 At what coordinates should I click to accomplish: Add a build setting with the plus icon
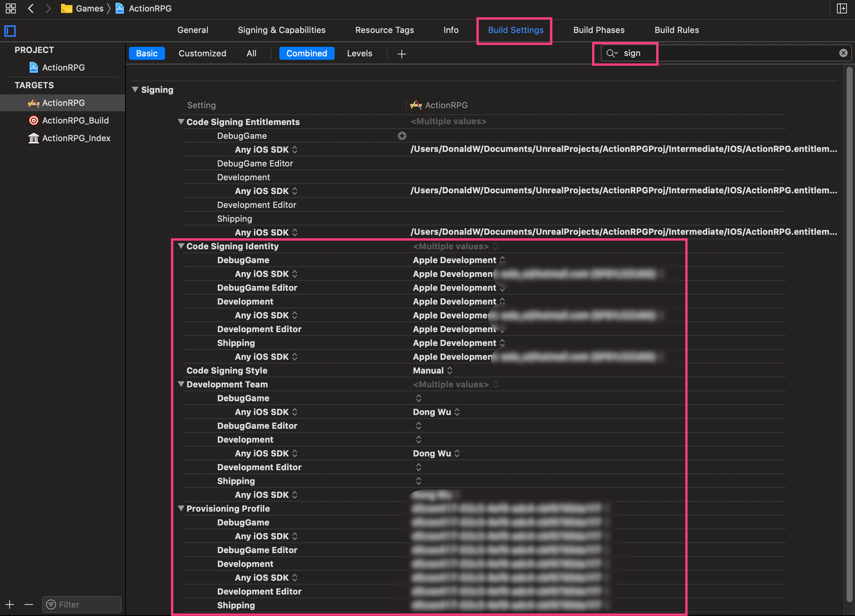(401, 54)
